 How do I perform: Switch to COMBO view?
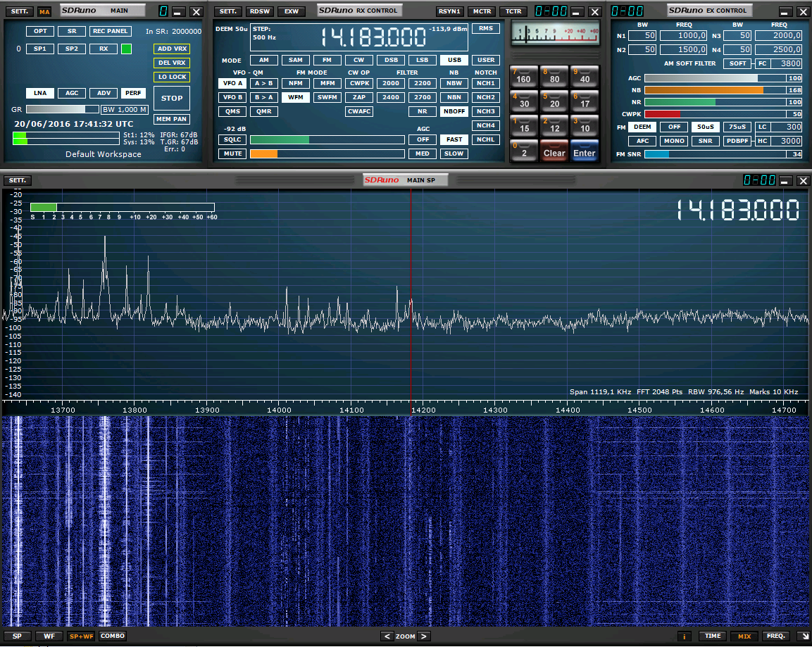(113, 636)
